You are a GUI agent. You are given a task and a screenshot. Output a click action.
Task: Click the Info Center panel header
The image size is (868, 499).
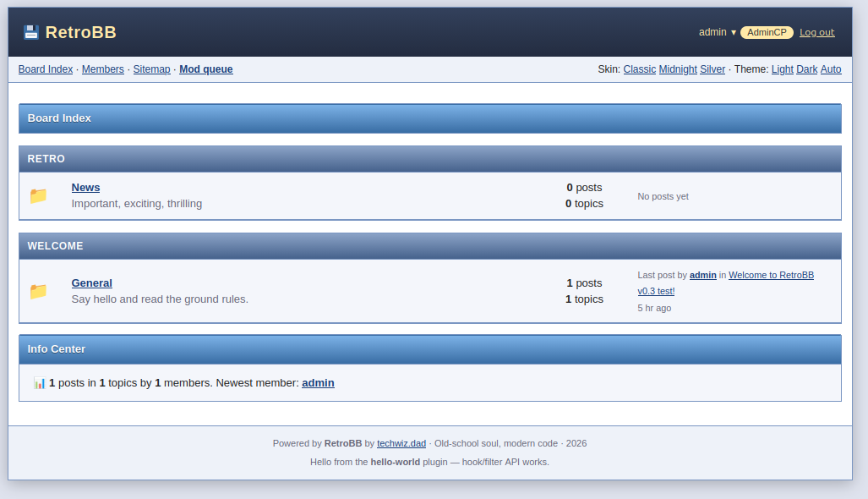pyautogui.click(x=430, y=349)
